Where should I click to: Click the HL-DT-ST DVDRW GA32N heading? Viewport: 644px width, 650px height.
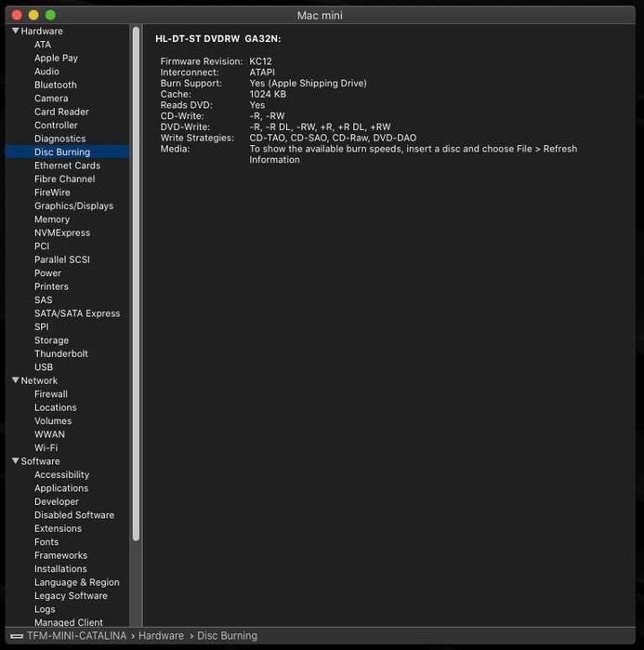pos(218,38)
